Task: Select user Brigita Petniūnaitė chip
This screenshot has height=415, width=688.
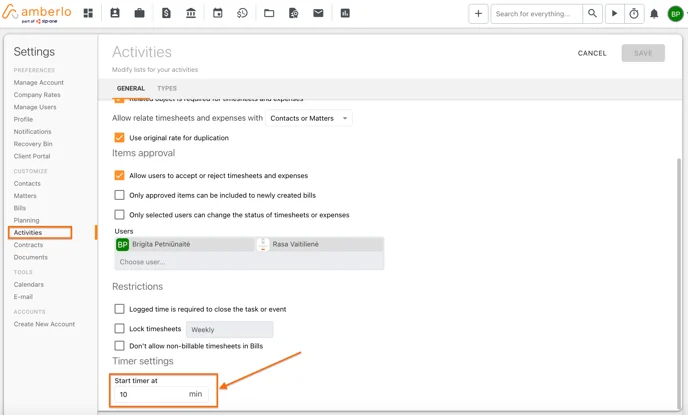Action: pos(184,244)
